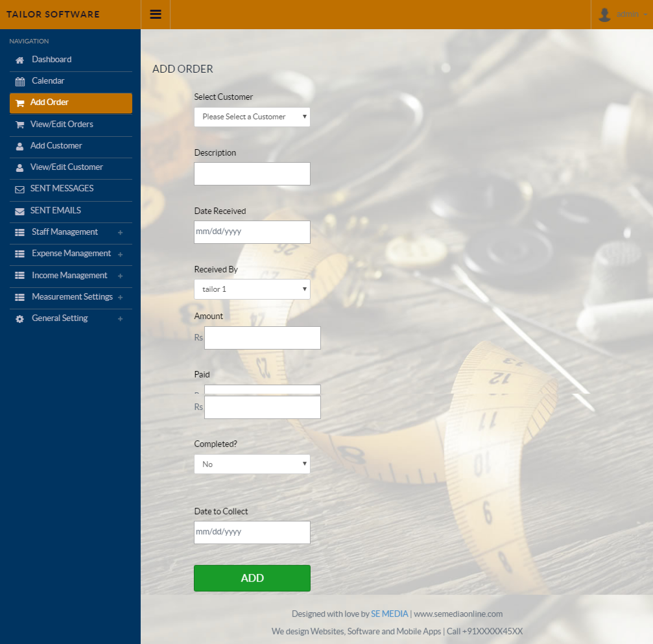Click the Sent Emails envelope icon
The height and width of the screenshot is (644, 653).
click(x=19, y=211)
